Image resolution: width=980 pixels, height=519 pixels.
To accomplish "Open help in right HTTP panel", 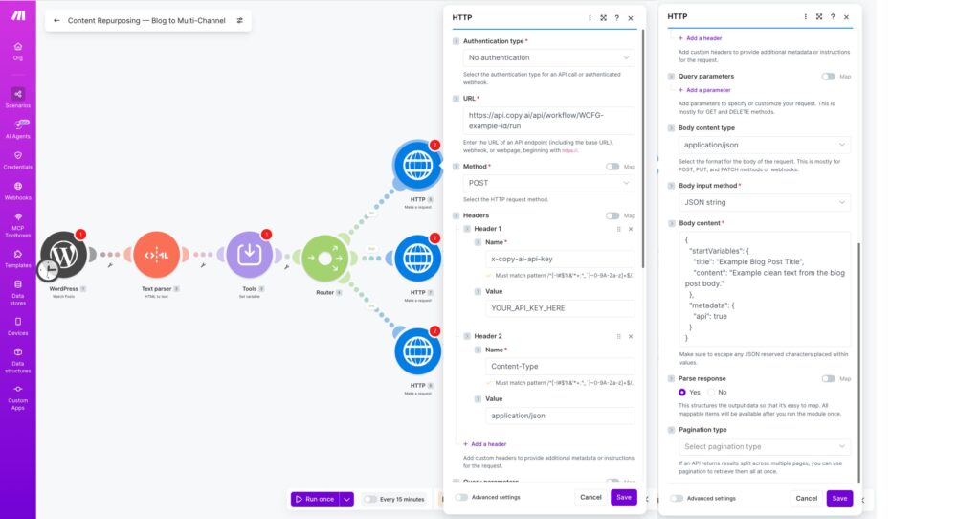I will point(833,17).
